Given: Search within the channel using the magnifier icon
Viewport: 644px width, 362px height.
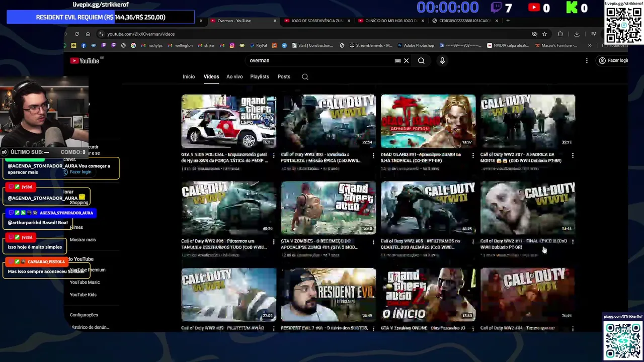Looking at the screenshot, I should pyautogui.click(x=305, y=77).
